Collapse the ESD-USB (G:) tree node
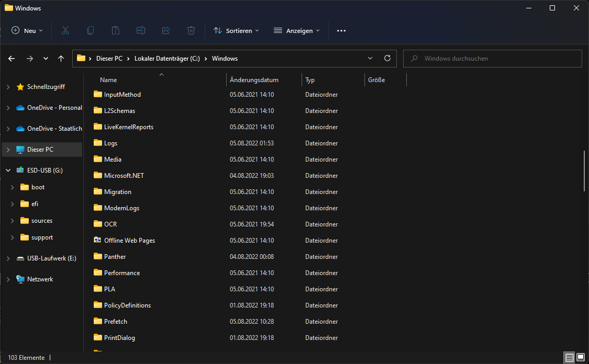This screenshot has height=364, width=589. pos(8,170)
